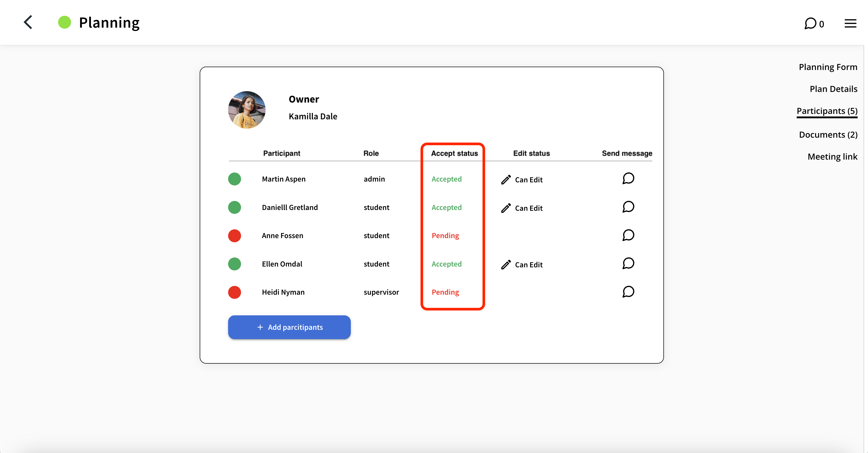Image resolution: width=868 pixels, height=453 pixels.
Task: Send message to Martin Aspen
Action: click(628, 178)
